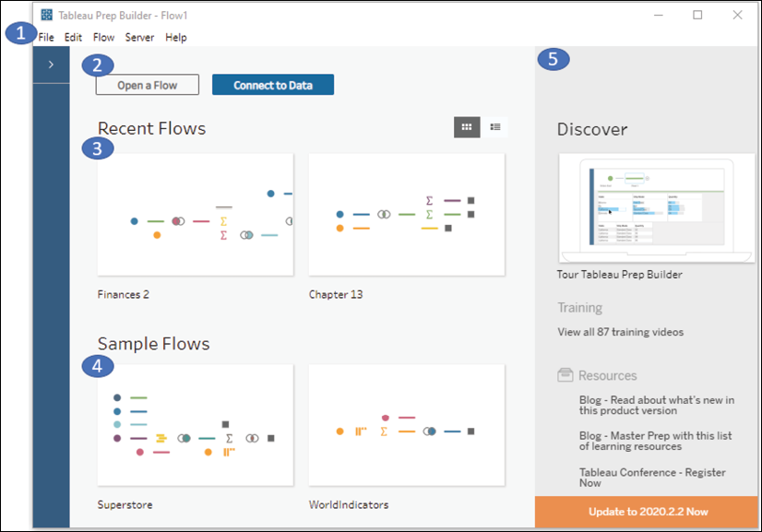The image size is (762, 532).
Task: Click Update to 2020.2.2 Now banner
Action: 647,512
